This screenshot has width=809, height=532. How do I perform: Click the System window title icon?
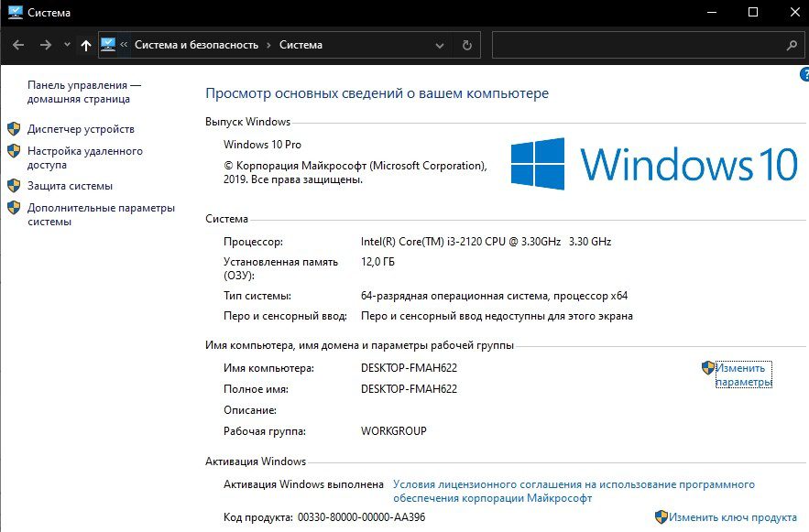coord(16,13)
